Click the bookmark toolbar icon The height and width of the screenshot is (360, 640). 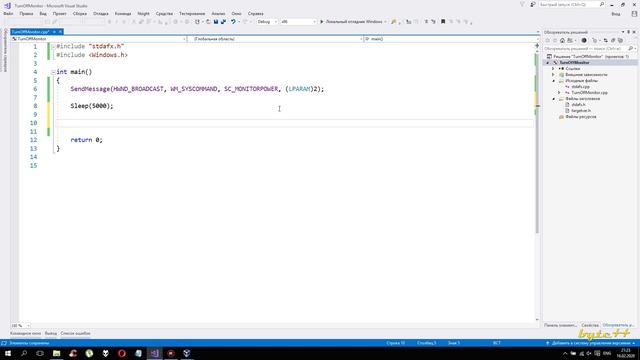[443, 22]
